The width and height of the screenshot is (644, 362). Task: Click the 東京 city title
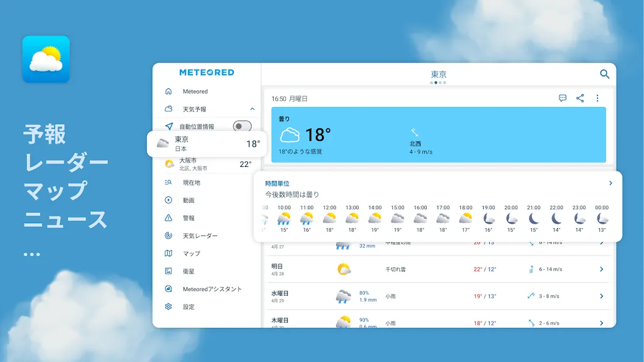tap(438, 74)
